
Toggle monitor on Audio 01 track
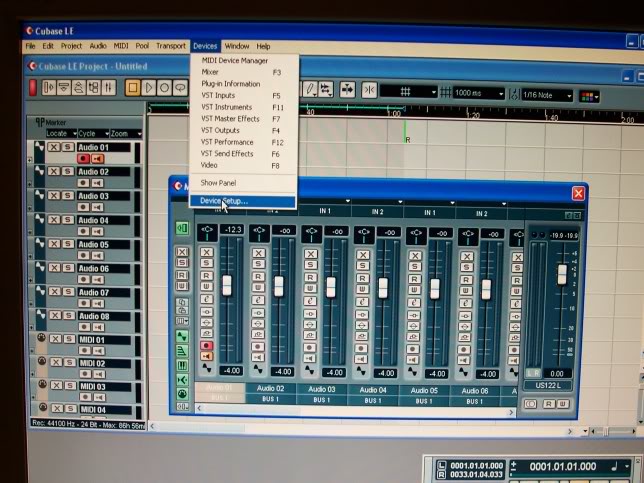(x=97, y=159)
